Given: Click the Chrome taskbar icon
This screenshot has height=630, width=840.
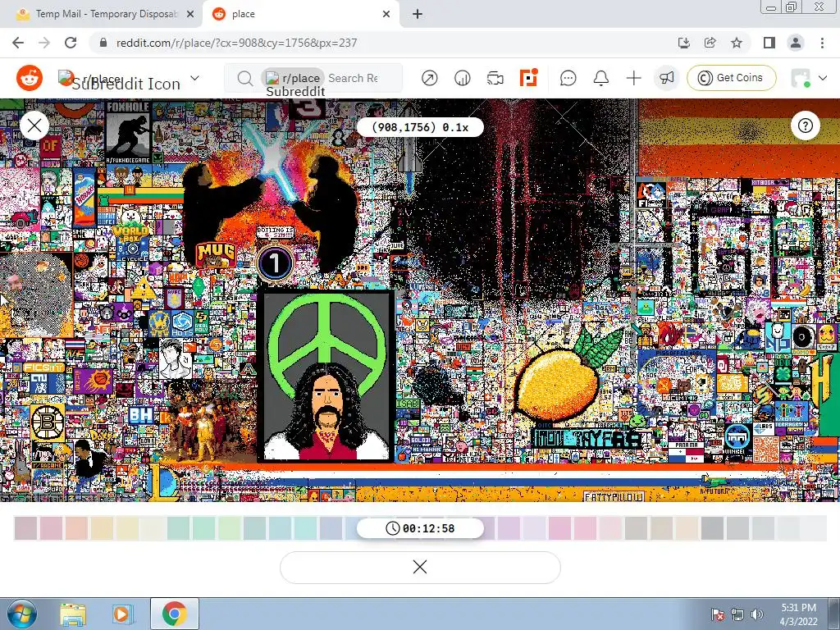Looking at the screenshot, I should pyautogui.click(x=174, y=614).
